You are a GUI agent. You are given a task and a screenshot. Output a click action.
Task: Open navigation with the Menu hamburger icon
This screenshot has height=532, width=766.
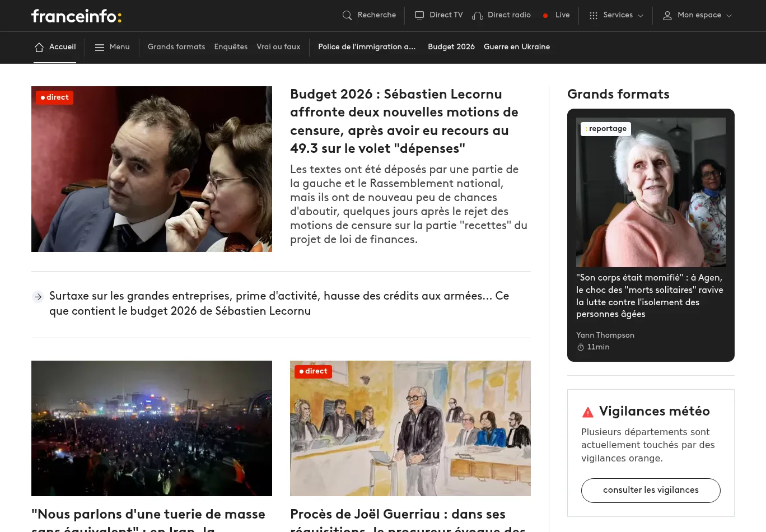point(100,47)
